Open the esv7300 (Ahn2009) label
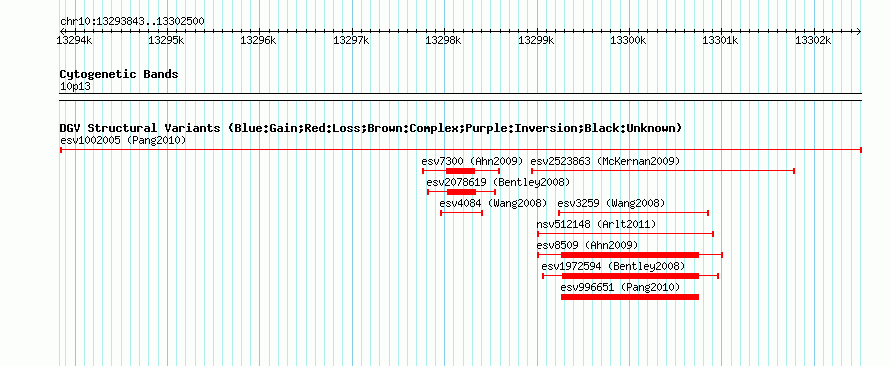Screen dimensions: 890x366 472,161
